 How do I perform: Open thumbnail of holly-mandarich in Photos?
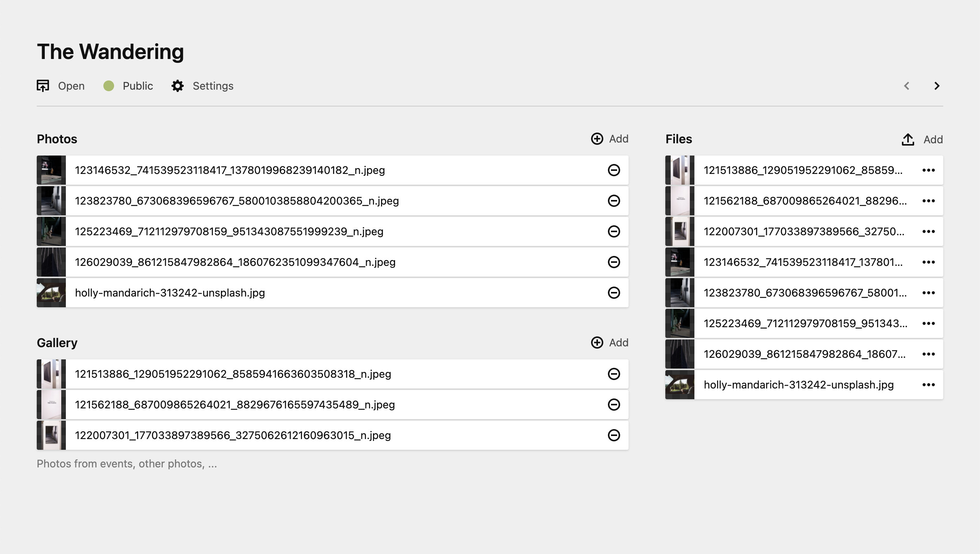pyautogui.click(x=51, y=293)
